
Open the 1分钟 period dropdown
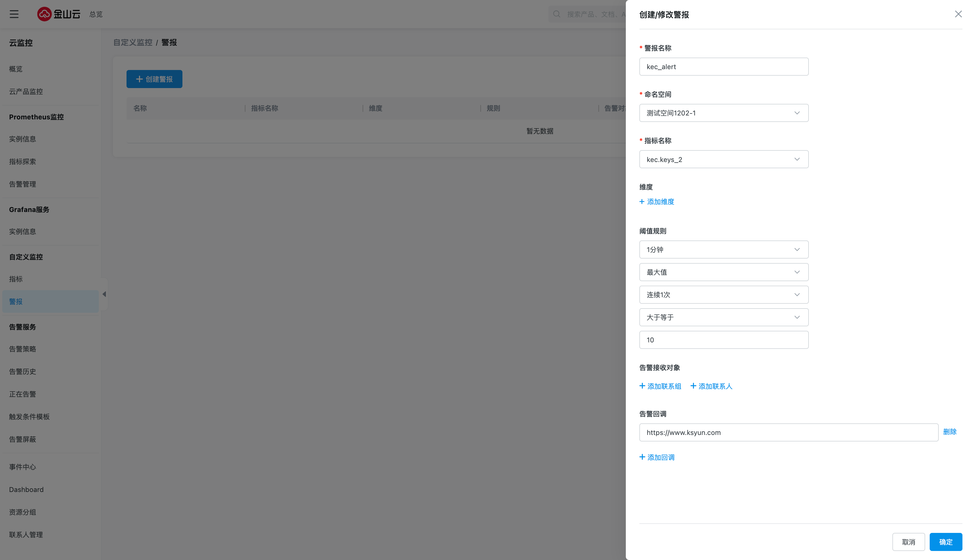click(724, 250)
